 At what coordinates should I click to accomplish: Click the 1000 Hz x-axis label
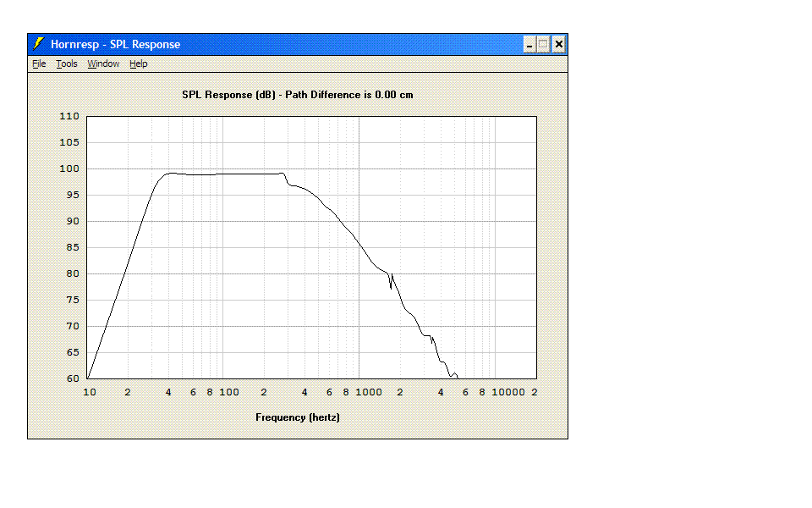369,392
